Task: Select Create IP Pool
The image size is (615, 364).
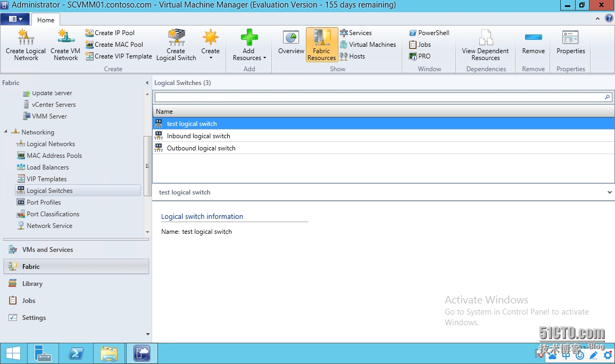Action: pos(110,33)
